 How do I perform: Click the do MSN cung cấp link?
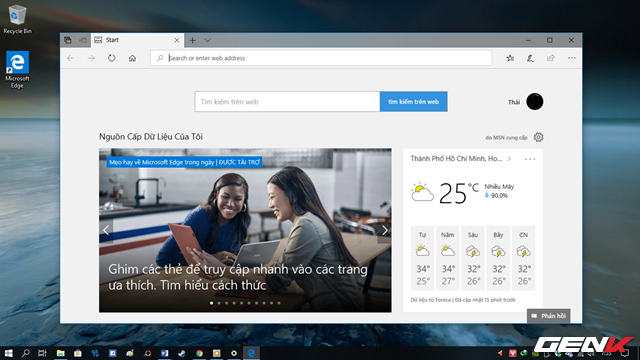[x=506, y=138]
